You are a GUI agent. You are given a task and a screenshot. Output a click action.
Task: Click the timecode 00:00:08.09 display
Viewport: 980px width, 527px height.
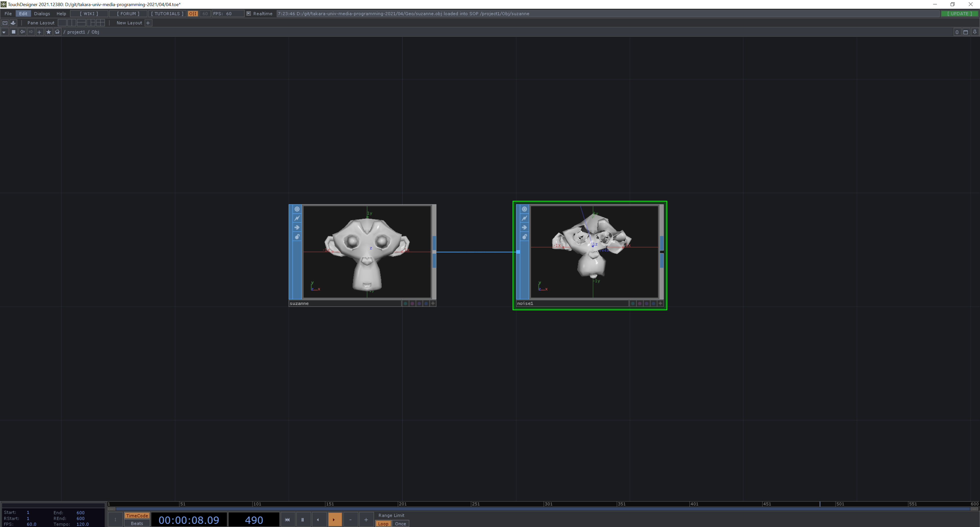(x=189, y=520)
